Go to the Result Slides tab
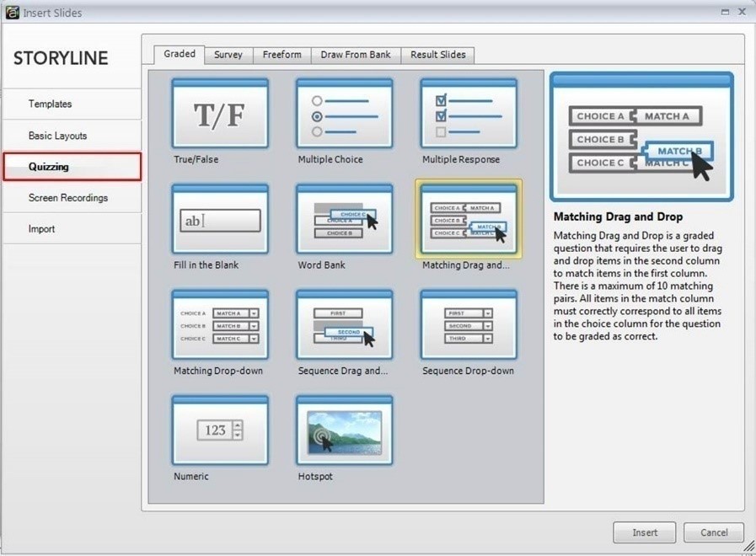This screenshot has height=556, width=756. pyautogui.click(x=437, y=55)
